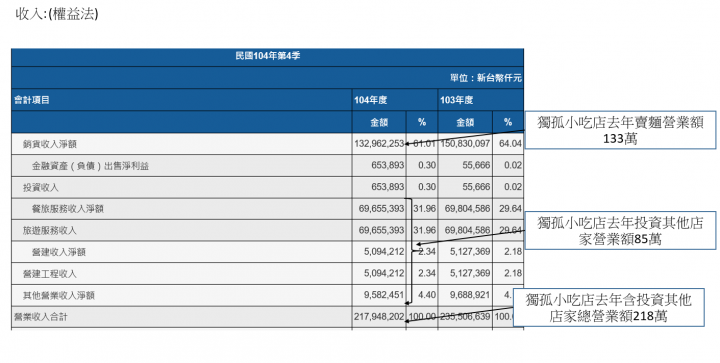720x363 pixels.
Task: Select 55,666 in the 投資收入 row
Action: pyautogui.click(x=476, y=187)
